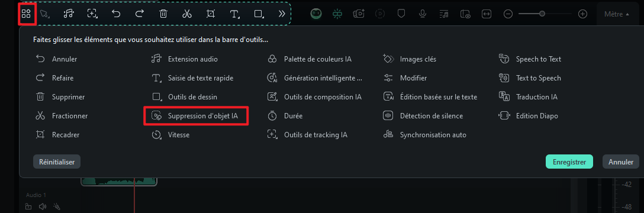The width and height of the screenshot is (644, 213).
Task: Select Suppression d'objet IA item
Action: coord(196,116)
